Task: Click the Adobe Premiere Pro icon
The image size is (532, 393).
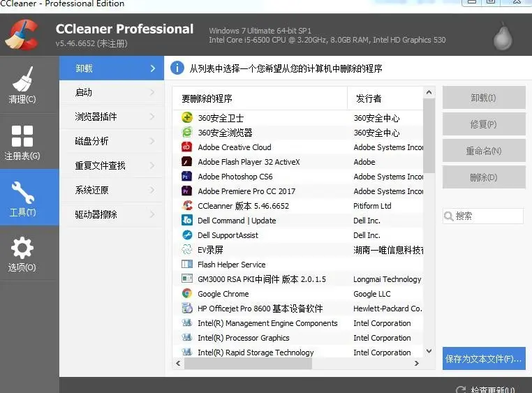Action: click(x=187, y=191)
